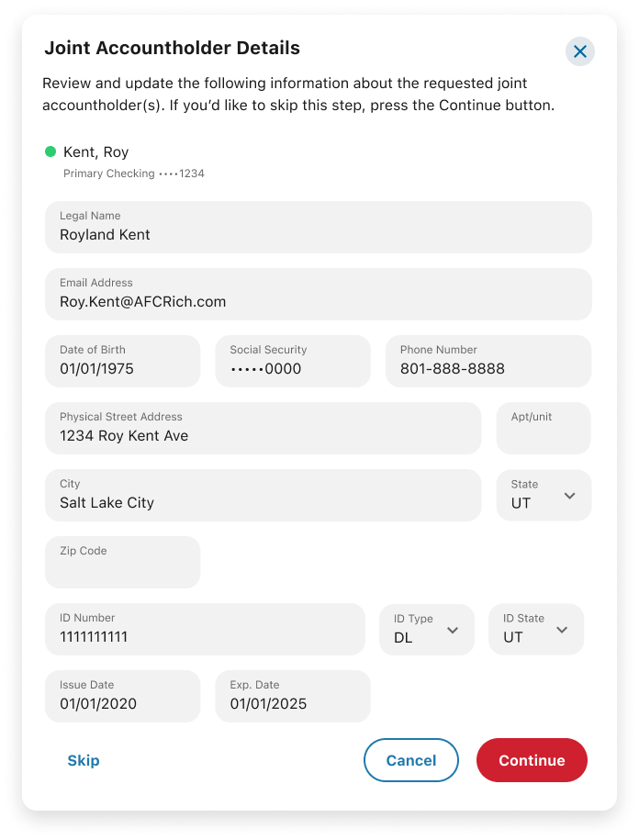
Task: Click the Cancel button
Action: coord(411,760)
